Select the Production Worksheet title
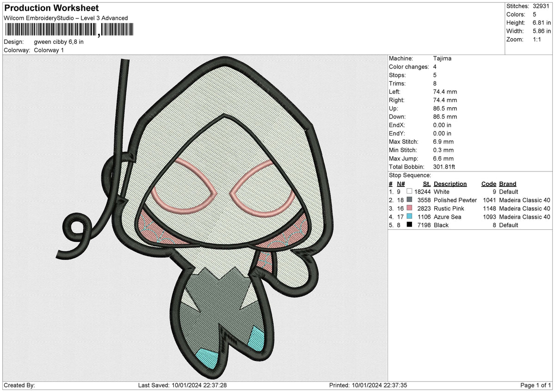The height and width of the screenshot is (392, 555). click(51, 8)
